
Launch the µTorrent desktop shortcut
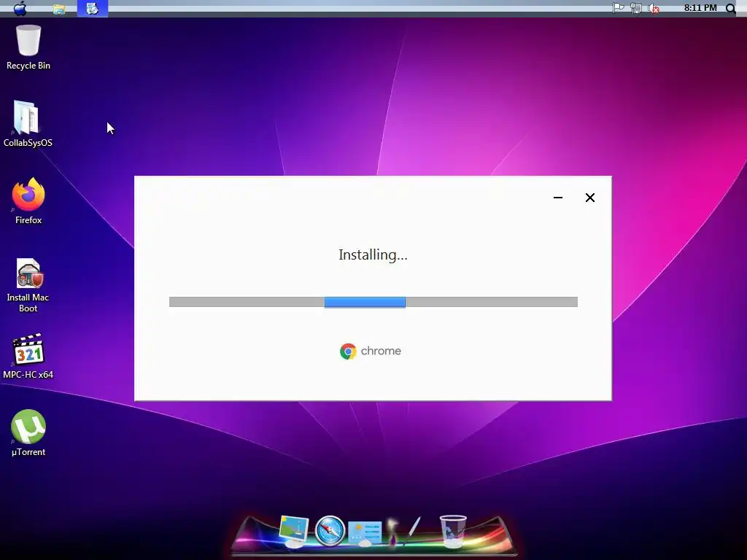pos(28,433)
